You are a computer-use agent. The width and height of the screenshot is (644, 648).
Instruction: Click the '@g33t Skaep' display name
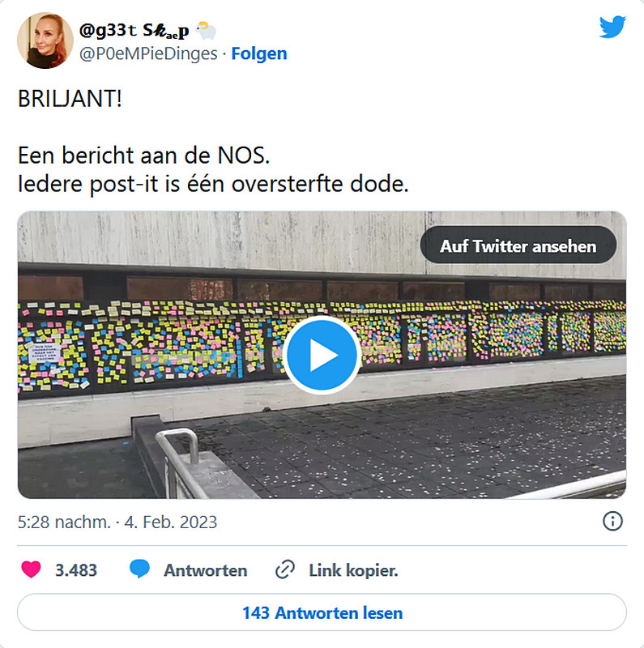click(134, 31)
